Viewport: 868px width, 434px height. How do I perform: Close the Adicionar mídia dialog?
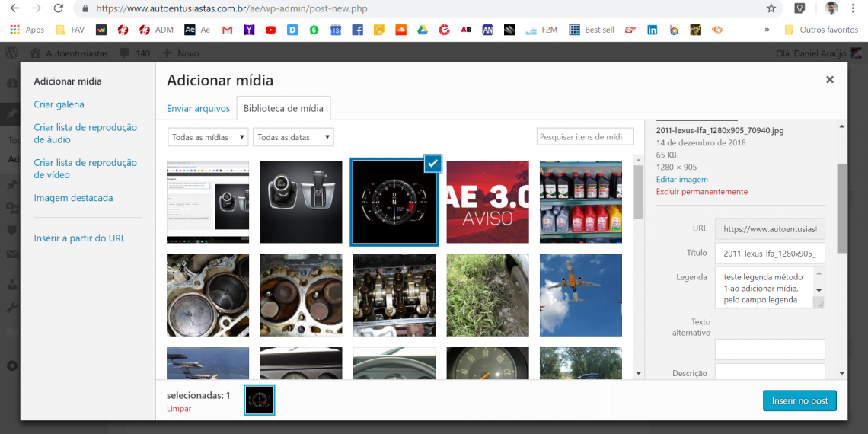[830, 79]
